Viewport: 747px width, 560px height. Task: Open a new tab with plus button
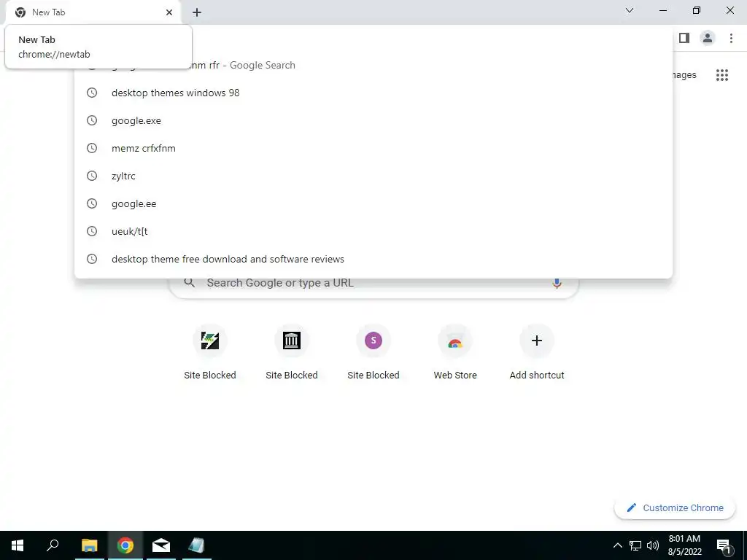tap(197, 12)
